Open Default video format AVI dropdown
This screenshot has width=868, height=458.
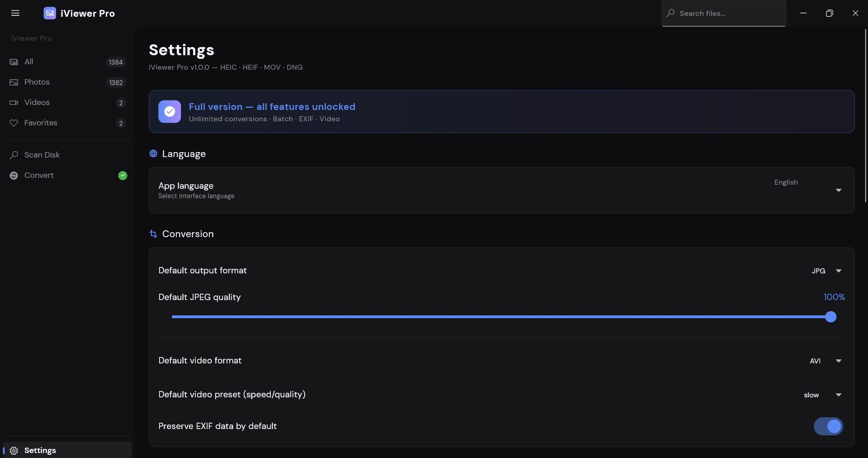click(x=826, y=361)
